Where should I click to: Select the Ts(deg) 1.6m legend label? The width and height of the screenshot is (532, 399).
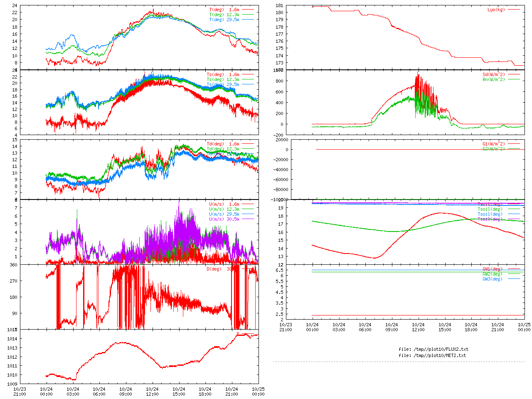(x=223, y=75)
